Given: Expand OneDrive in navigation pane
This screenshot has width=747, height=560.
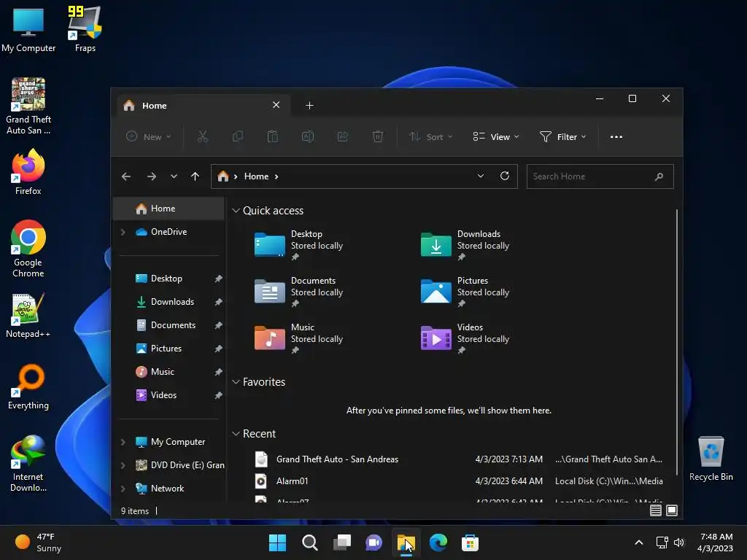Looking at the screenshot, I should (x=123, y=232).
